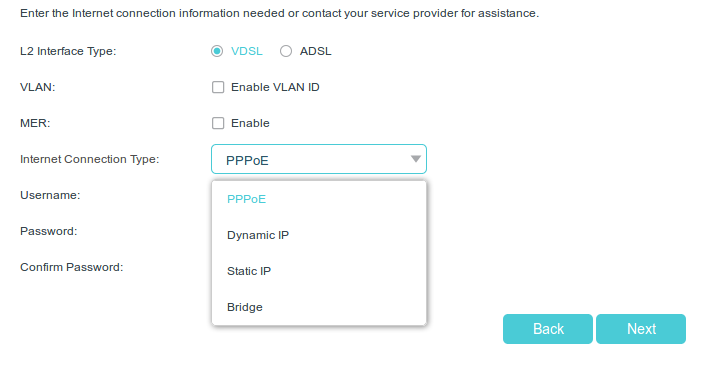Go to the previous step with Back
The width and height of the screenshot is (717, 374).
click(548, 329)
